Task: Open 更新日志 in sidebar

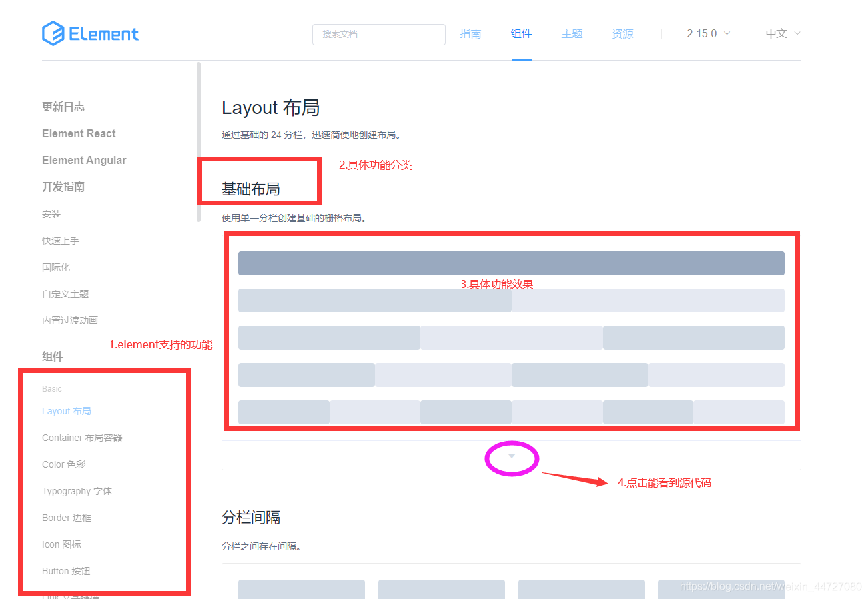Action: pos(63,107)
